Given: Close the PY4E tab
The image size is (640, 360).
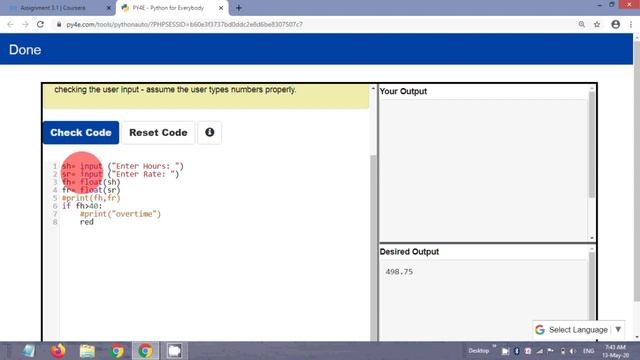Looking at the screenshot, I should click(221, 8).
